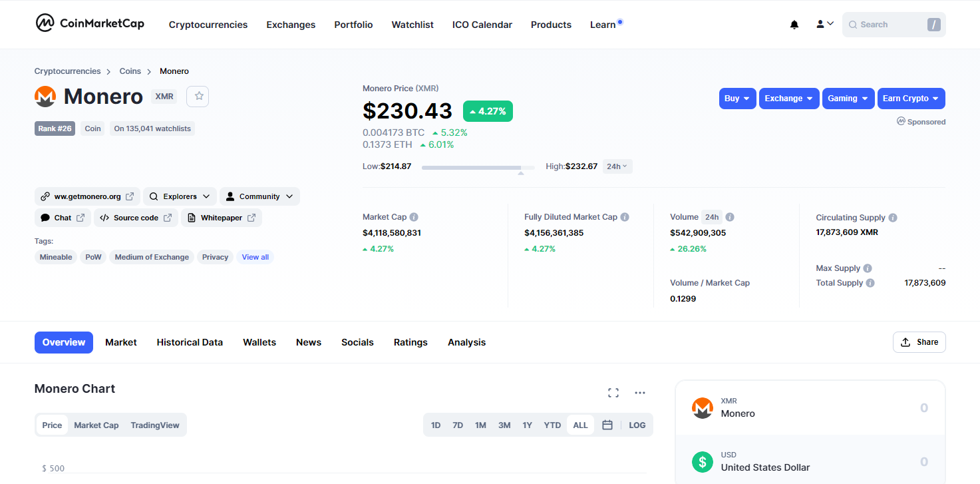Open the Exchange dropdown button
The image size is (980, 484).
789,99
